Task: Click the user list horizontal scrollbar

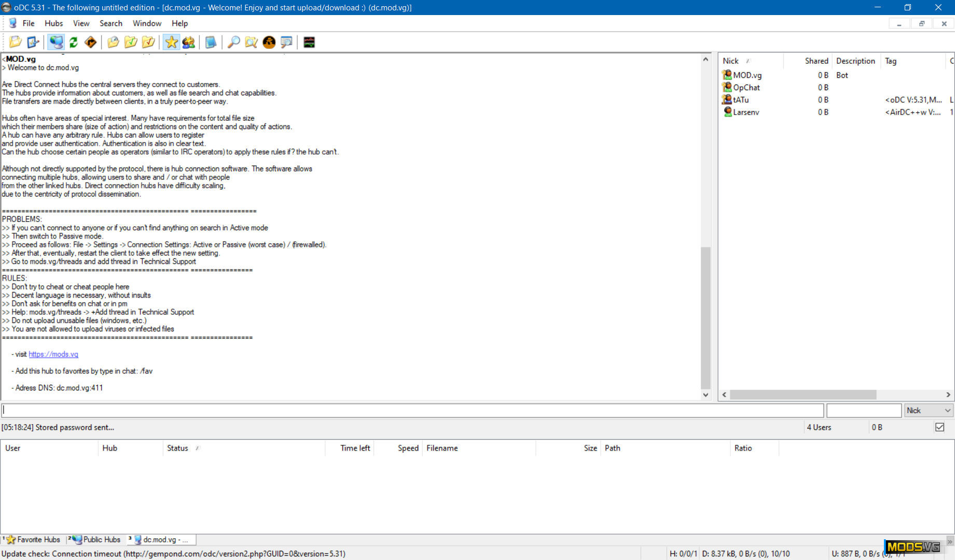Action: click(802, 395)
